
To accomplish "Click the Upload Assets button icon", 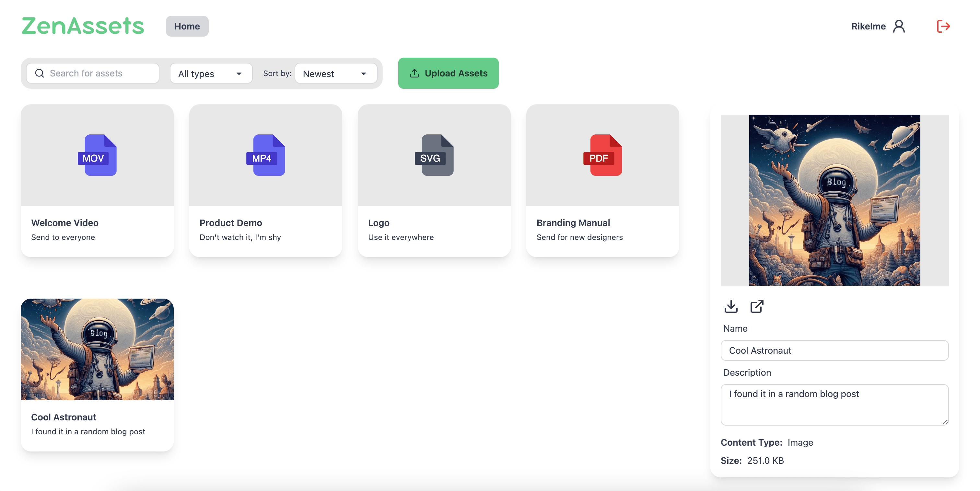I will pos(414,73).
